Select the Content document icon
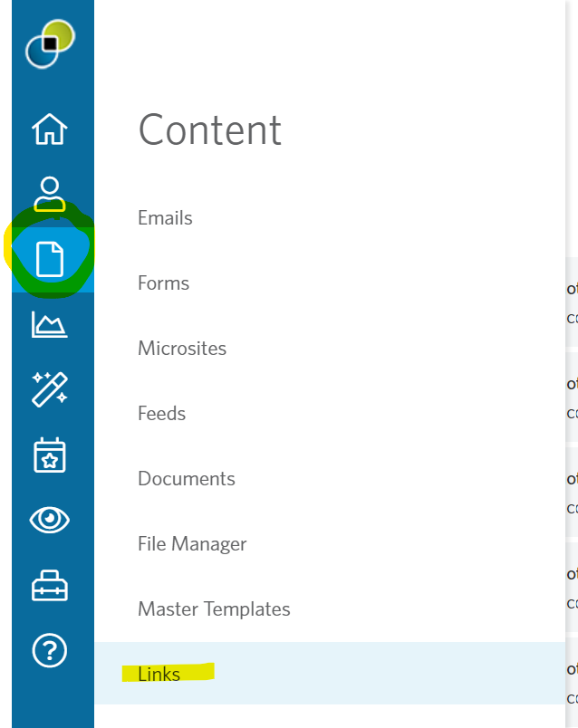 click(x=50, y=259)
